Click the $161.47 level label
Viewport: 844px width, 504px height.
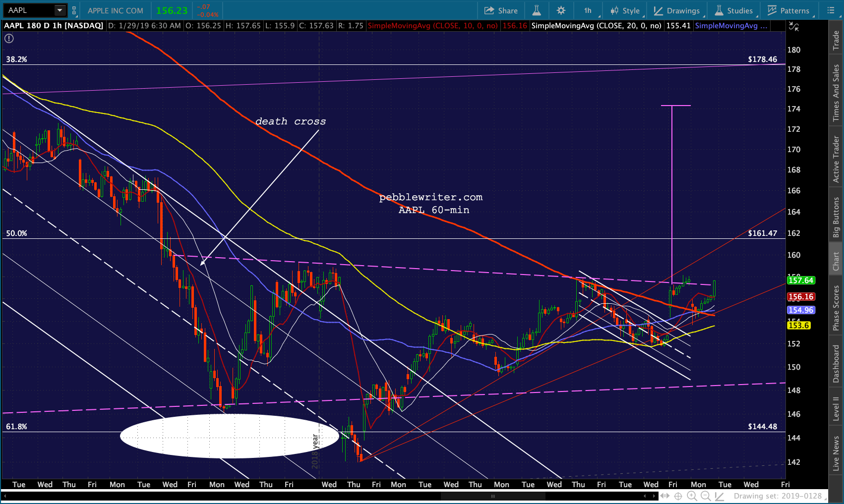tap(762, 233)
